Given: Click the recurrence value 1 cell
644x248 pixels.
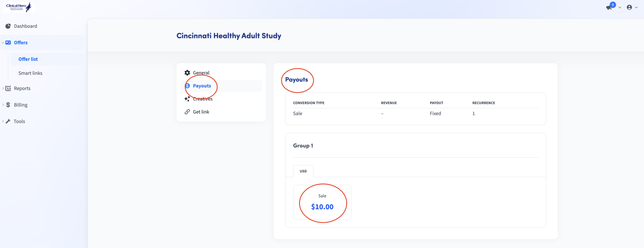Looking at the screenshot, I should 473,113.
